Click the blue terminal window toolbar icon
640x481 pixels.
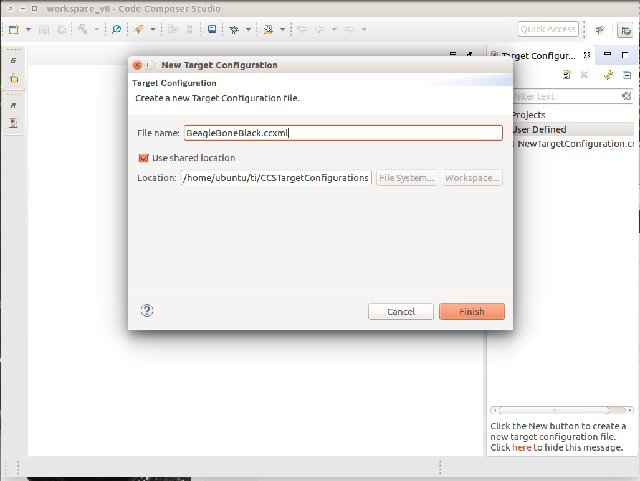click(x=212, y=29)
